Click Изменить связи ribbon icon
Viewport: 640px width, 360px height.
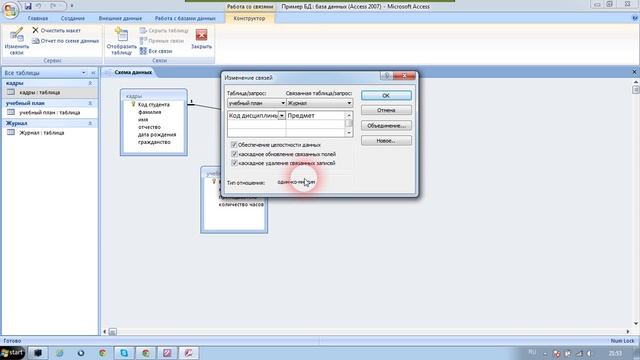pyautogui.click(x=17, y=41)
